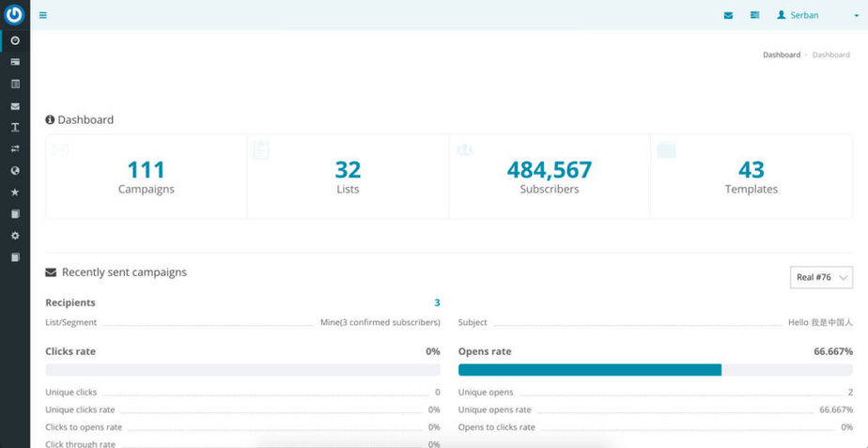Open the dashboard gauge icon in sidebar

point(15,40)
